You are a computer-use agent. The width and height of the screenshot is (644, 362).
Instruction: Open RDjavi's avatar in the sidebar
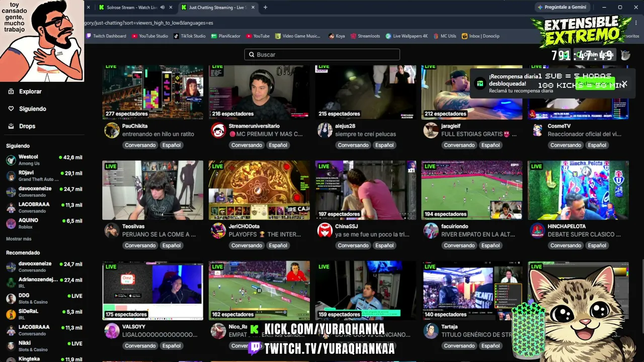[11, 176]
